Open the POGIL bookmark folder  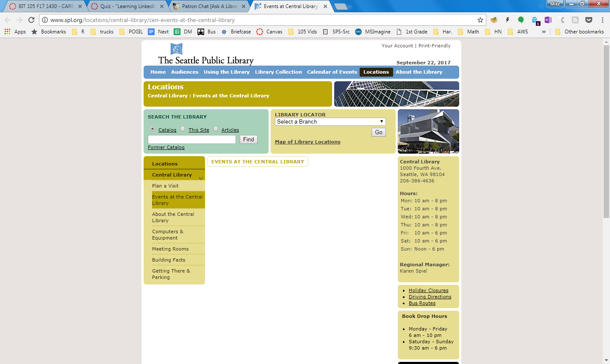click(131, 32)
